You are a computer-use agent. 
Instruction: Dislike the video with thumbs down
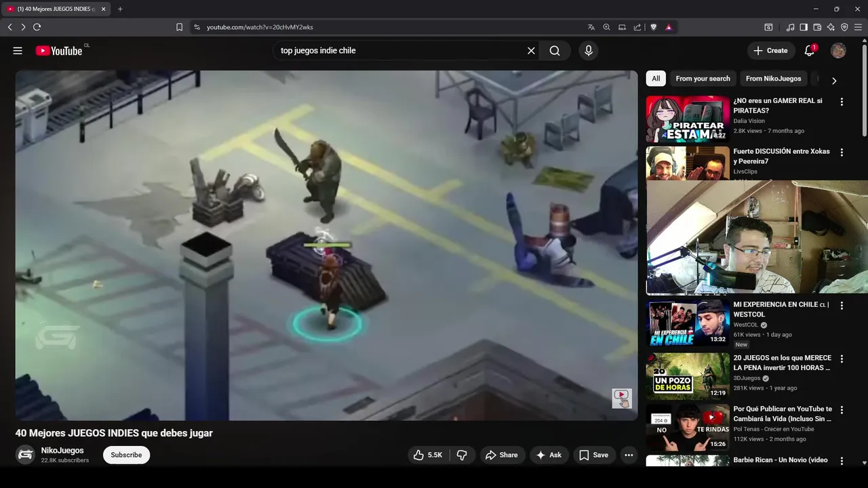point(462,455)
